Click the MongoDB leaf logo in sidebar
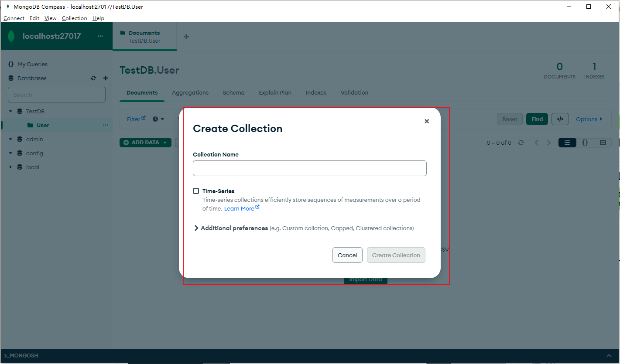The height and width of the screenshot is (364, 620). 11,37
